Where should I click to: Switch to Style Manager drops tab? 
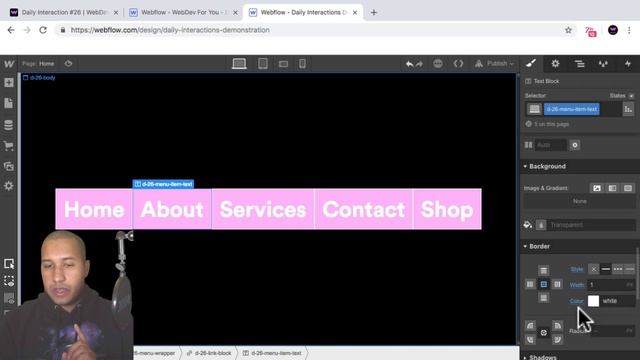(603, 64)
